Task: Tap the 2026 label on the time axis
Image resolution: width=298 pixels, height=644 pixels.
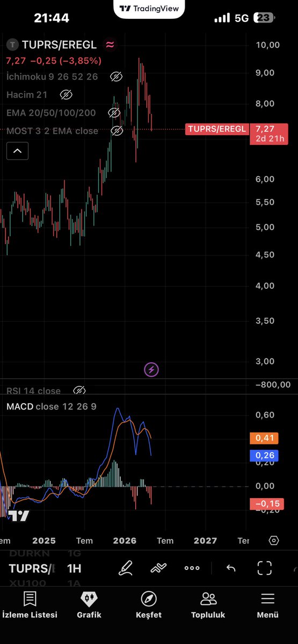Action: point(125,540)
